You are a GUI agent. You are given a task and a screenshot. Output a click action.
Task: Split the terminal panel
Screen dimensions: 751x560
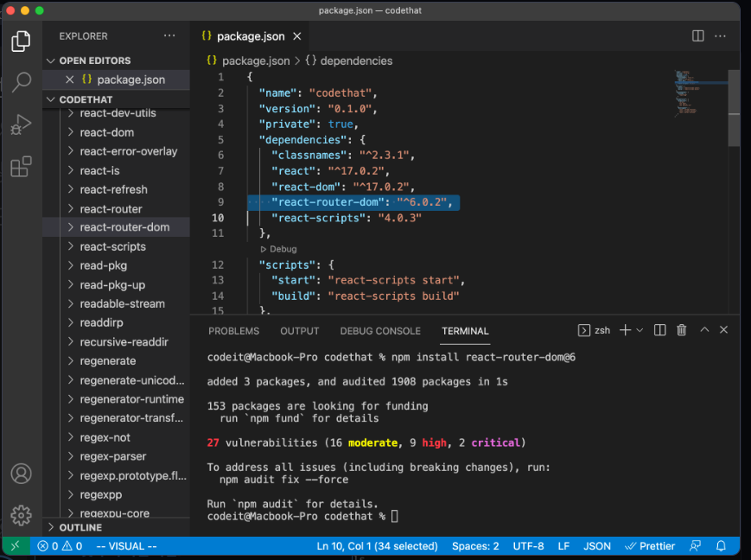coord(659,330)
